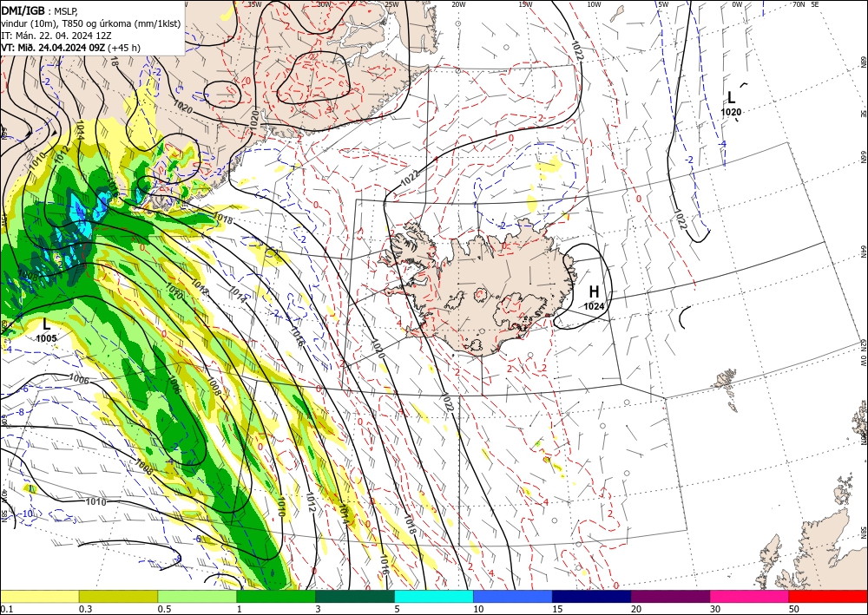The width and height of the screenshot is (868, 615).
Task: Click the H high-pressure marker east of Iceland
Action: 594,291
